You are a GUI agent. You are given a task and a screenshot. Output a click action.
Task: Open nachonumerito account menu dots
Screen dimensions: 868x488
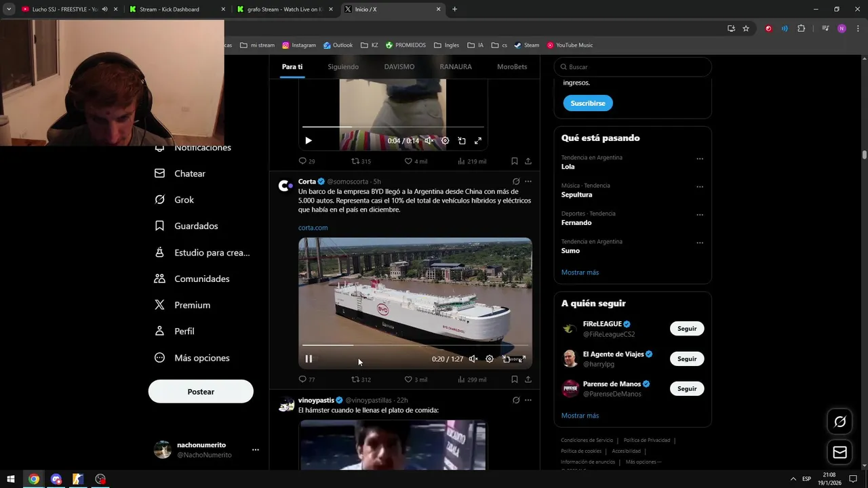pos(256,449)
